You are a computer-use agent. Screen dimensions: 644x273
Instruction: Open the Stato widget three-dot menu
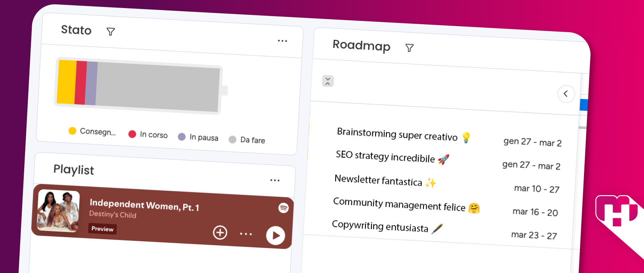click(x=283, y=41)
